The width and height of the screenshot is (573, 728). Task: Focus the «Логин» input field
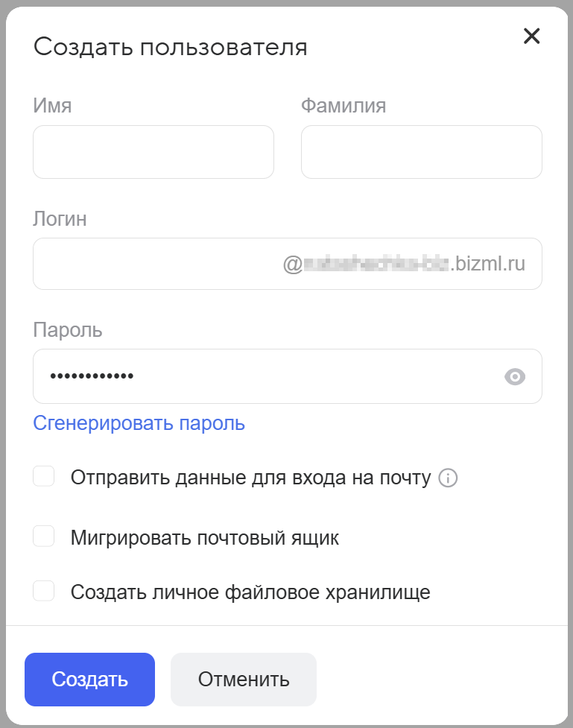pos(149,264)
